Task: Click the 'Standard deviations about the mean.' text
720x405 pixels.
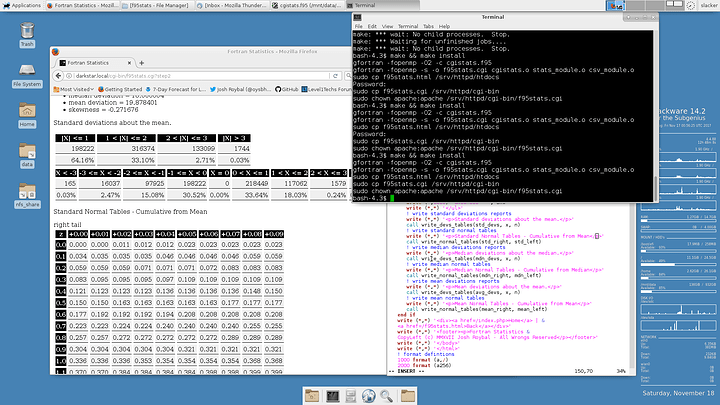Action: tap(112, 123)
